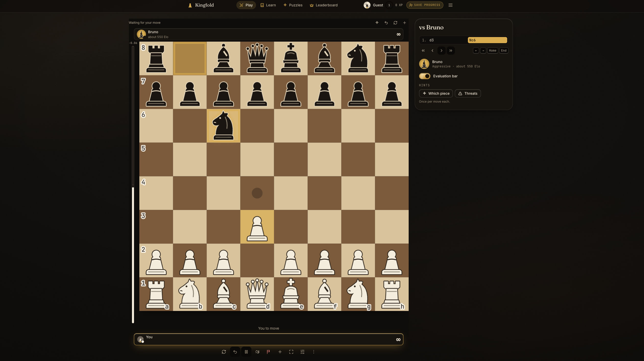Click the Kingfold logo

pos(201,5)
